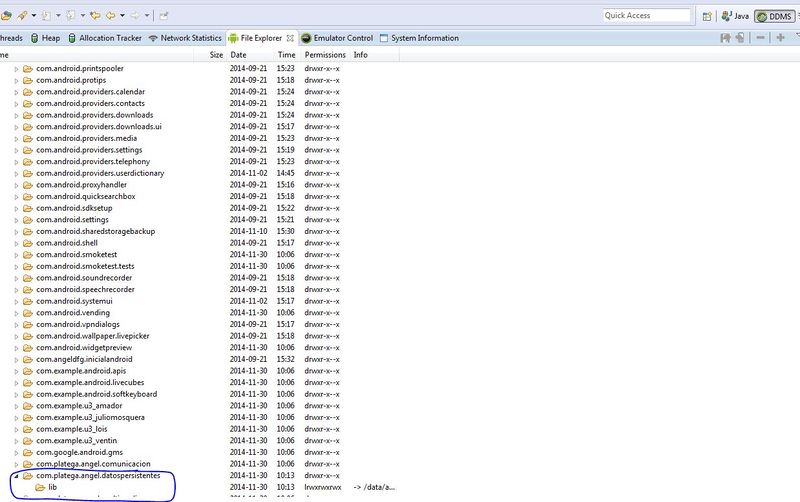800x502 pixels.
Task: Select the File Explorer tab
Action: pyautogui.click(x=261, y=38)
